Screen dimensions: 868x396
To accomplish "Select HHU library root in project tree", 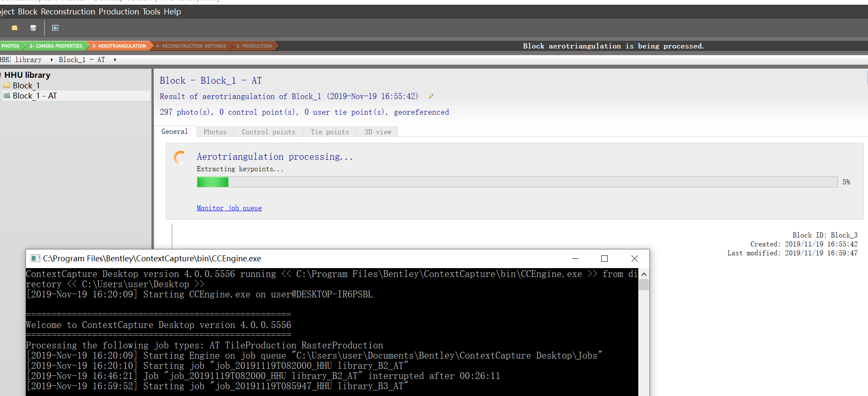I will tap(27, 75).
